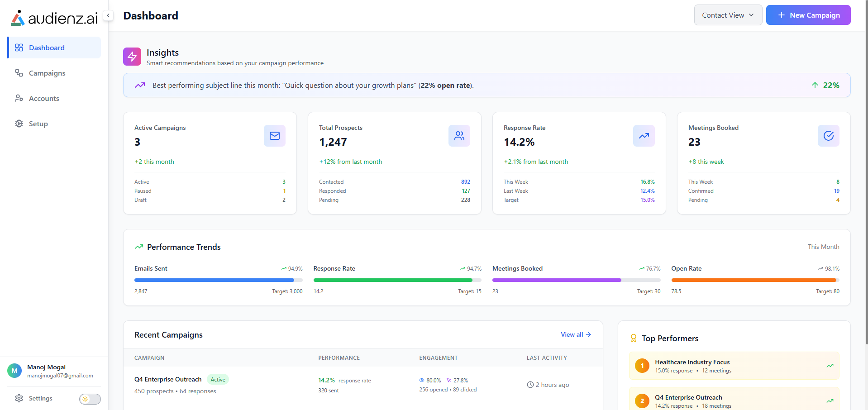Click the Top Performers award ribbon icon
868x410 pixels.
tap(634, 338)
